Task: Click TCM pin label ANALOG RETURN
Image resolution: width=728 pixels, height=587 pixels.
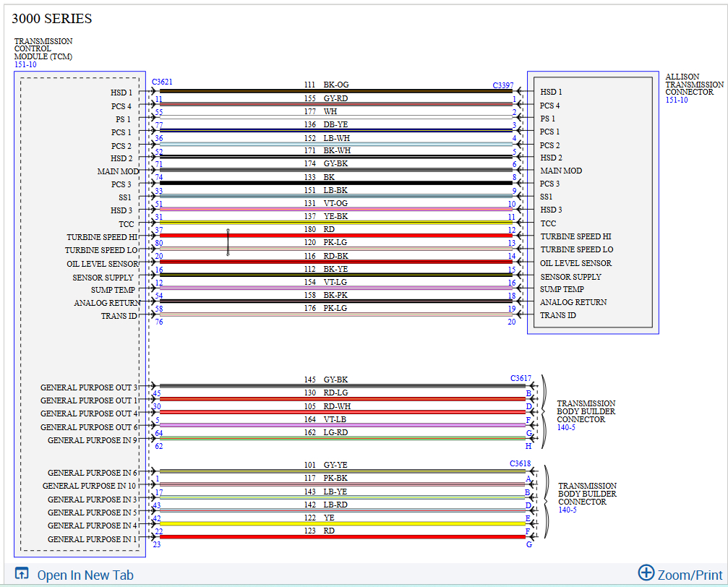Action: coord(107,303)
